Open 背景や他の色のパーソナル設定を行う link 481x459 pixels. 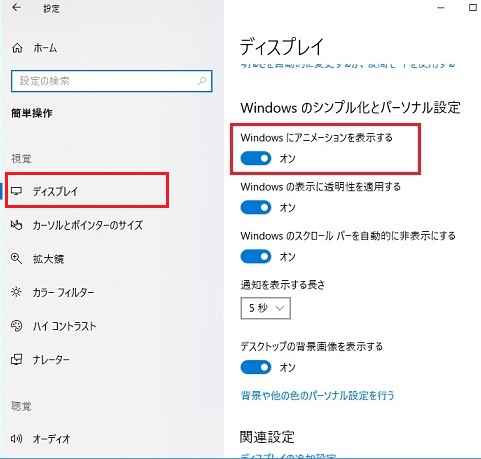[x=317, y=396]
